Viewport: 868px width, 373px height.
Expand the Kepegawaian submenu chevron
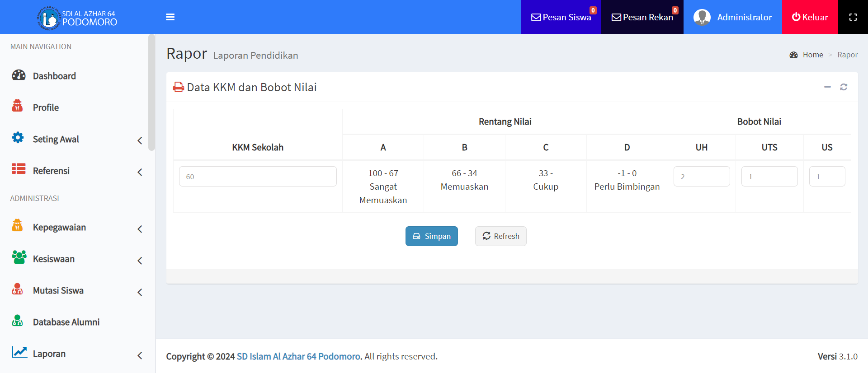[140, 229]
